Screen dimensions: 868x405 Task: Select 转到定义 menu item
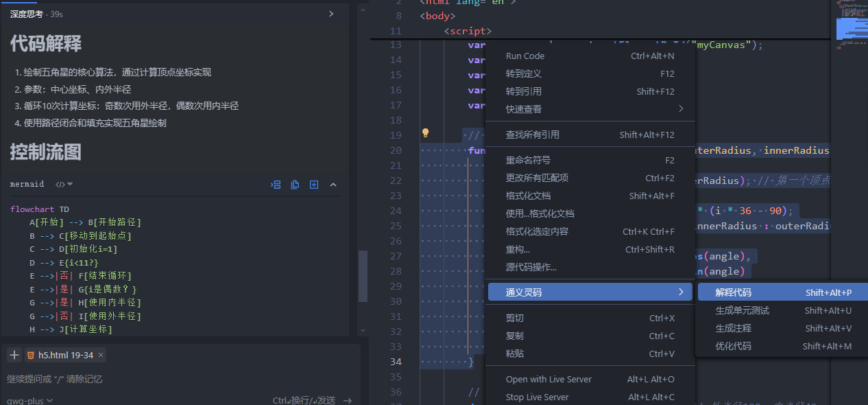click(590, 73)
